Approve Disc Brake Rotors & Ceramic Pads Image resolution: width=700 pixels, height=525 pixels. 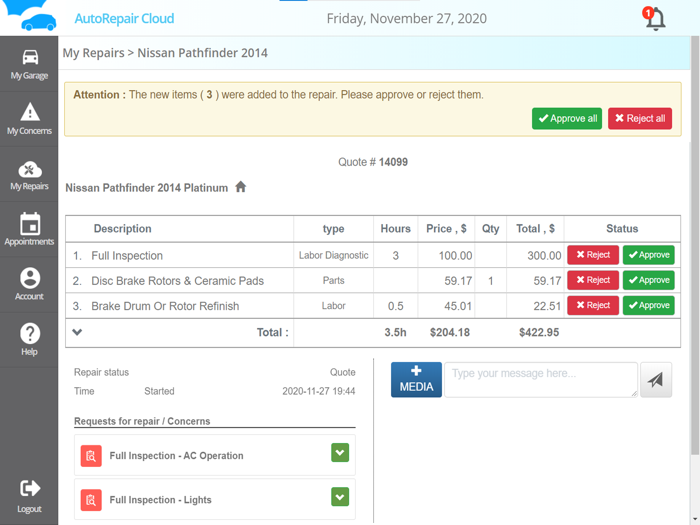[x=649, y=280]
